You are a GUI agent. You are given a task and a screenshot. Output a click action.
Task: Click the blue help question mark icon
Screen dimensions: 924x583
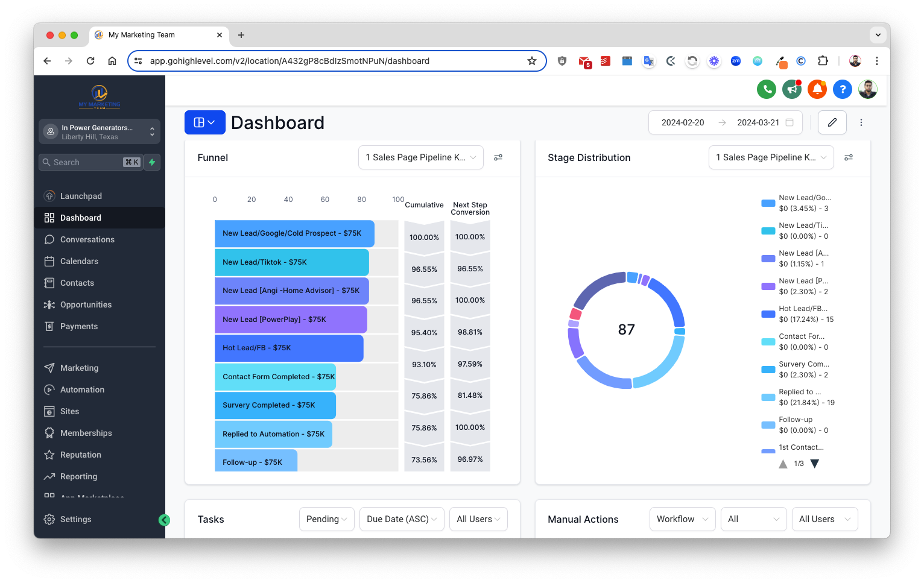coord(843,89)
